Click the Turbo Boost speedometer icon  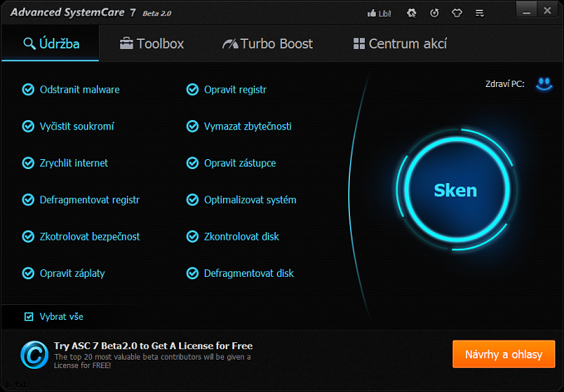coord(230,44)
